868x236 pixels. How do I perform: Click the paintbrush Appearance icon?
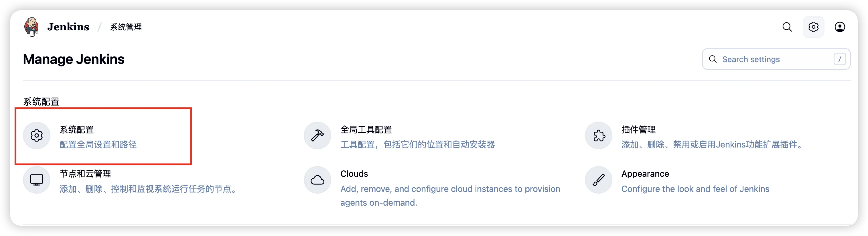(598, 180)
